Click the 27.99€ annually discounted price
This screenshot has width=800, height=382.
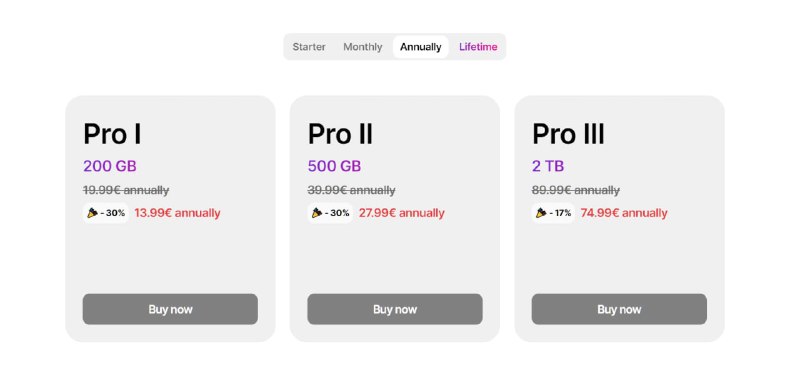[402, 213]
